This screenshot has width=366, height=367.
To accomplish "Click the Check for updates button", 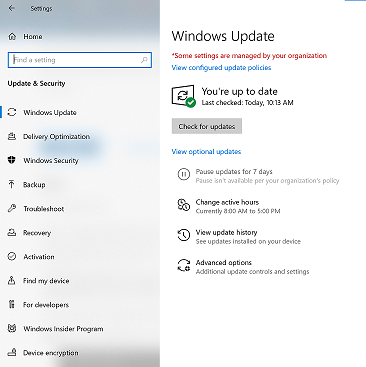I will [207, 126].
